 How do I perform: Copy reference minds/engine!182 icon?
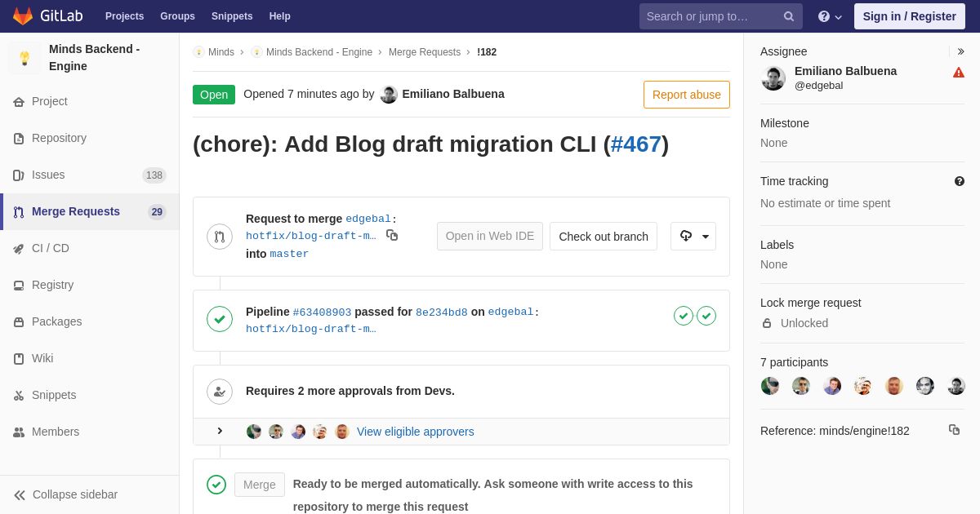click(x=954, y=429)
